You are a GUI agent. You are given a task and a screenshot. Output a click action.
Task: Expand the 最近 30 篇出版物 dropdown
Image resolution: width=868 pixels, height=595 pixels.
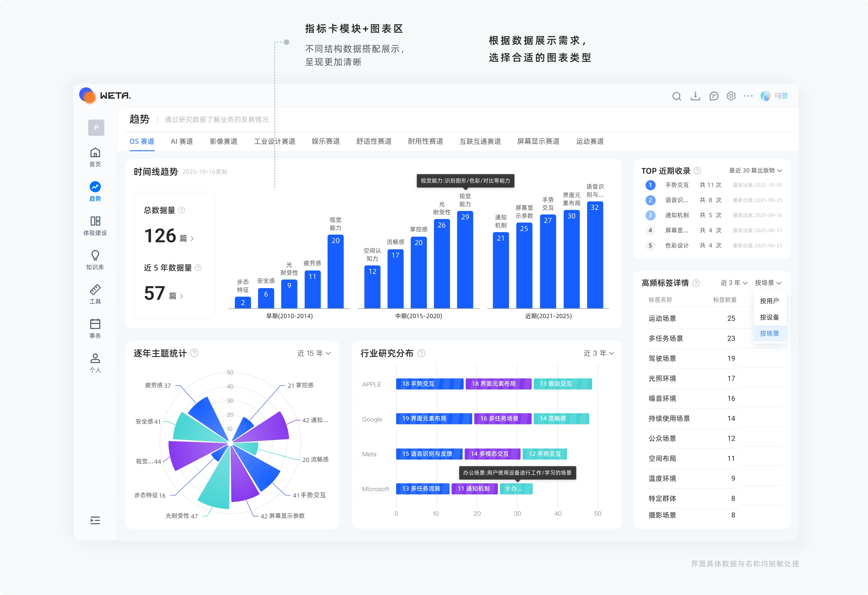click(755, 170)
